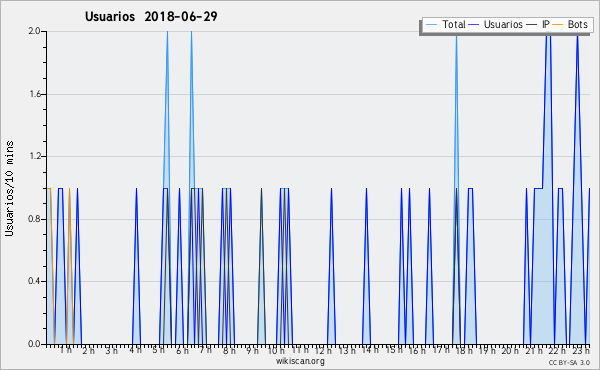
Task: Click the 'Total' legend label
Action: click(x=454, y=24)
